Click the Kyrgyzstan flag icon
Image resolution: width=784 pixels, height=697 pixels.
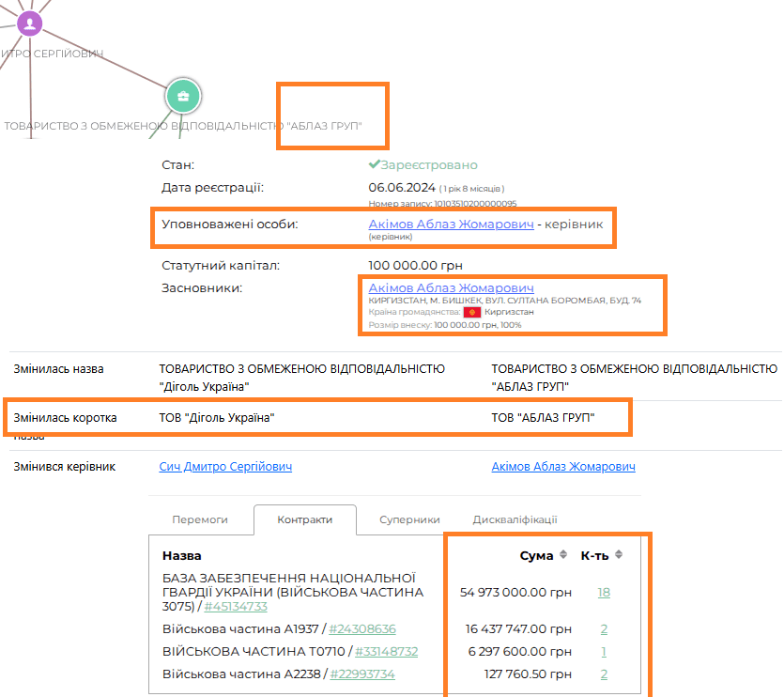pos(472,312)
